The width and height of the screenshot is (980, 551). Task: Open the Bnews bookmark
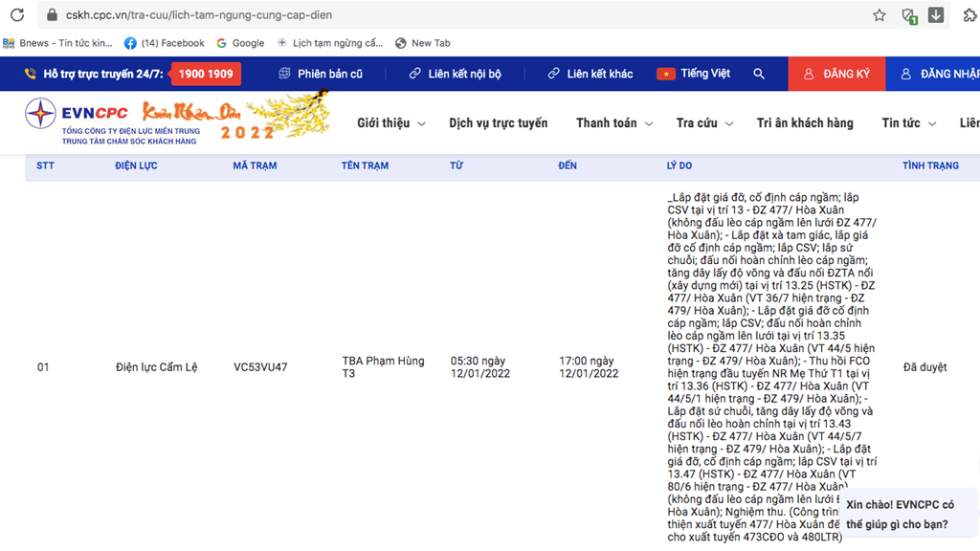coord(57,43)
